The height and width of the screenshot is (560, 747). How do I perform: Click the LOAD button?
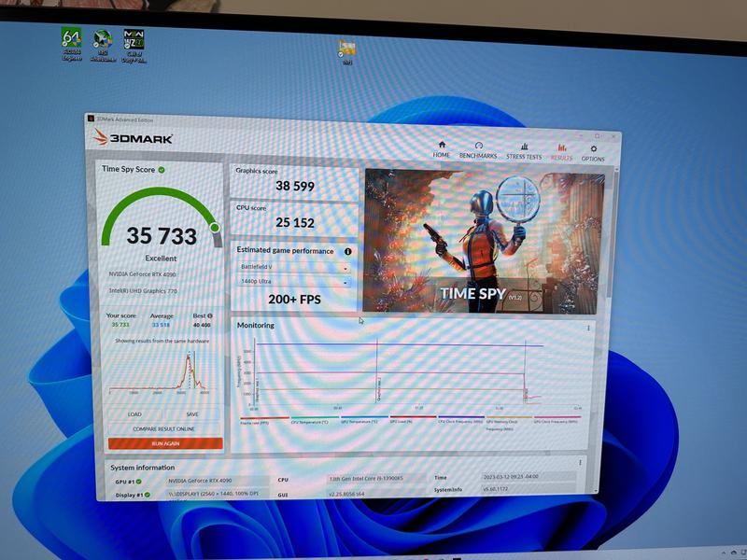tap(134, 414)
